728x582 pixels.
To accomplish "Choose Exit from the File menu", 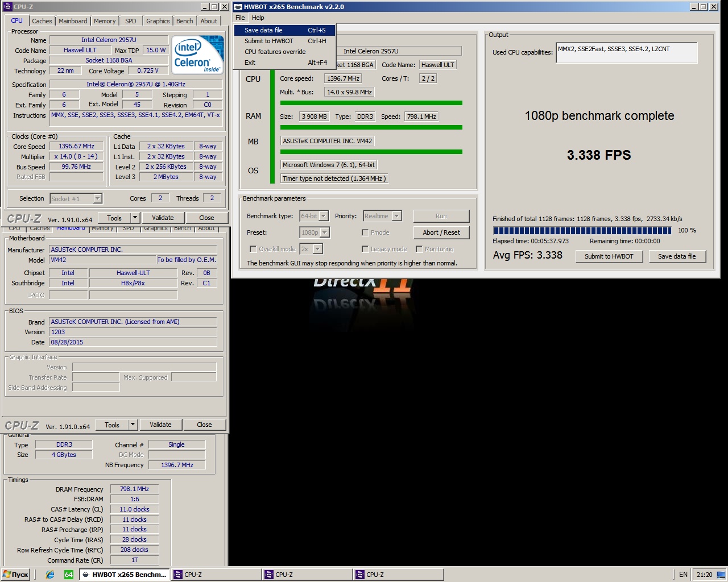I will tap(285, 63).
